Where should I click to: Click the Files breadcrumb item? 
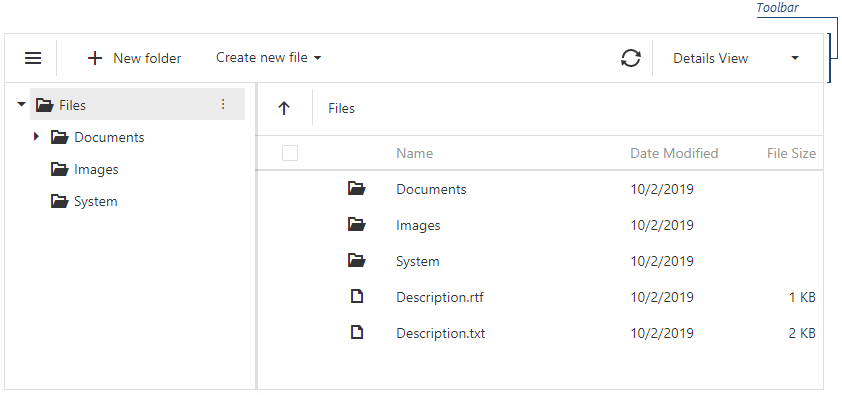tap(342, 108)
